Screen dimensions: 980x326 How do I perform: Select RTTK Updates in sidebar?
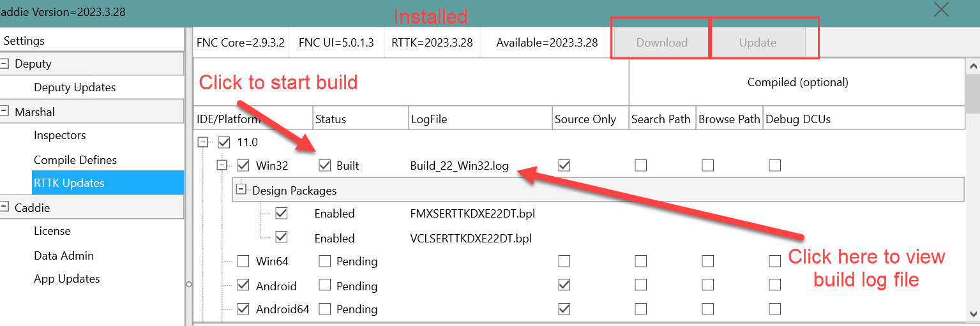click(68, 183)
